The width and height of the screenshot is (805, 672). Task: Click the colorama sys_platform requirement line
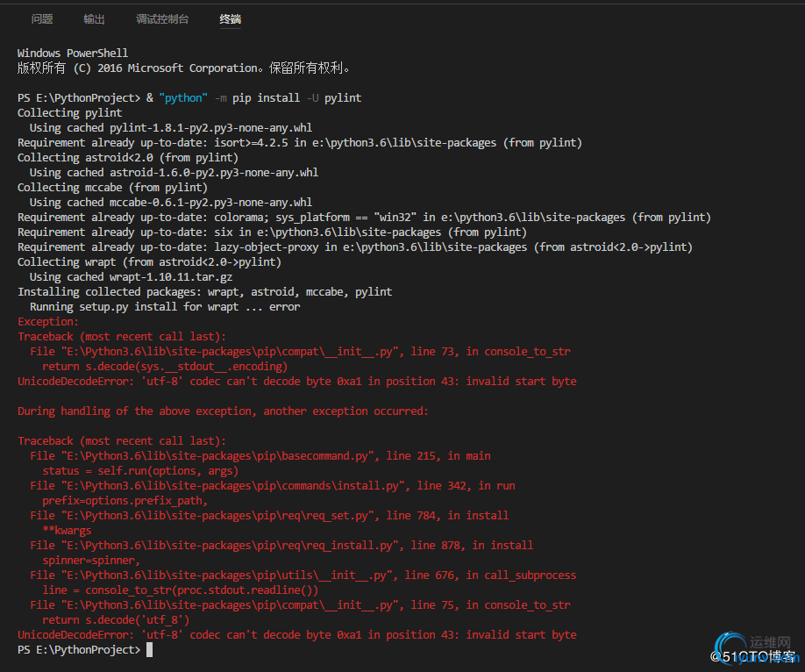[364, 217]
